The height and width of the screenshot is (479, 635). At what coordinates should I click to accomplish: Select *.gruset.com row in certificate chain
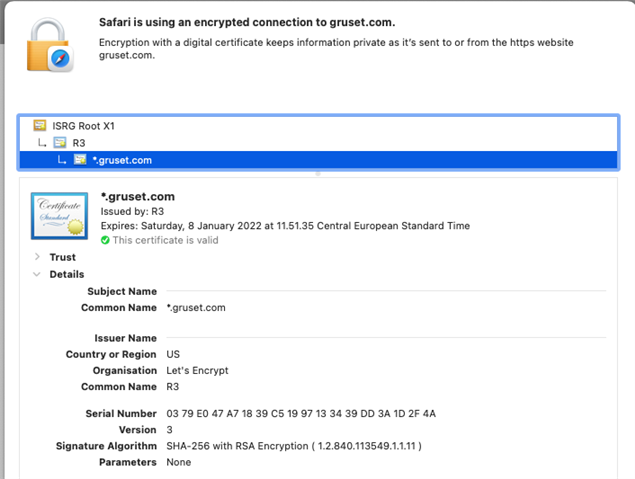tap(318, 160)
